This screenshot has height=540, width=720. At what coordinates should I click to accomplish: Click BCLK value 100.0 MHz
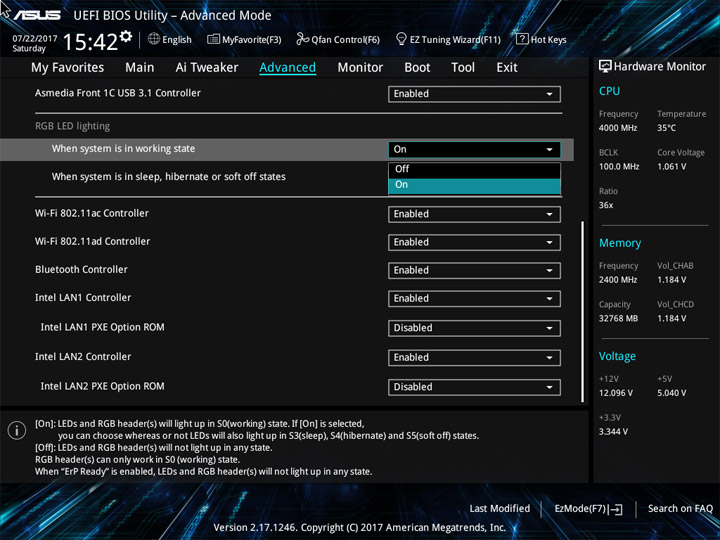(x=619, y=167)
